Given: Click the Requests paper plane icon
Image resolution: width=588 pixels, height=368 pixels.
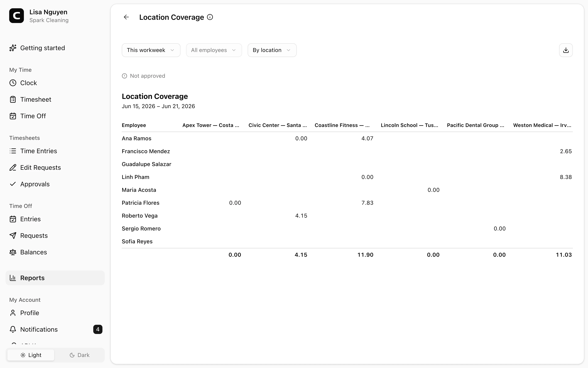Looking at the screenshot, I should pos(13,236).
